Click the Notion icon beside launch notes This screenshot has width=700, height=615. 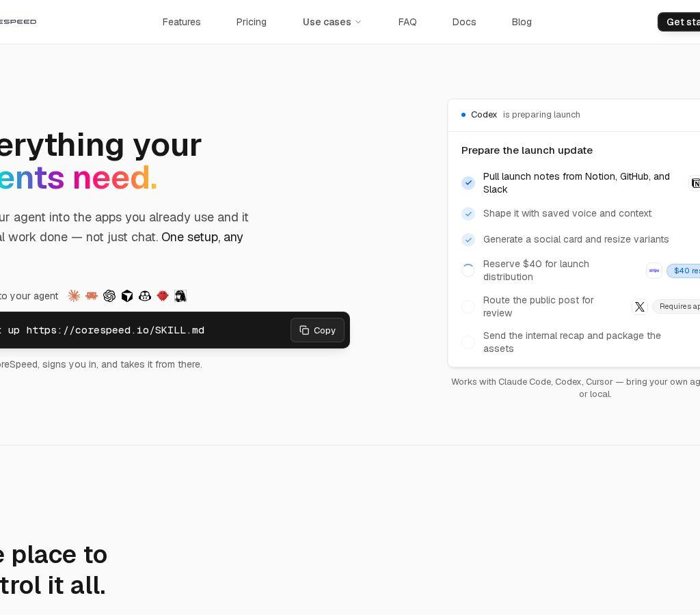pos(695,183)
